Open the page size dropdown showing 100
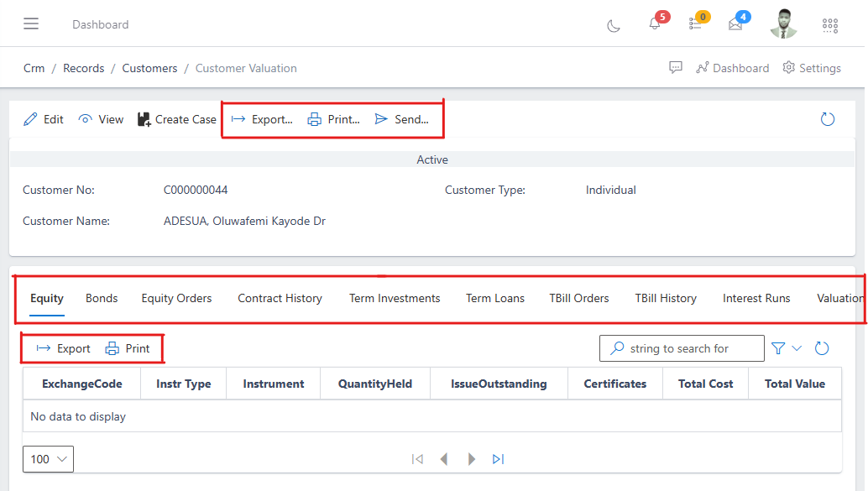The image size is (868, 491). (x=47, y=459)
